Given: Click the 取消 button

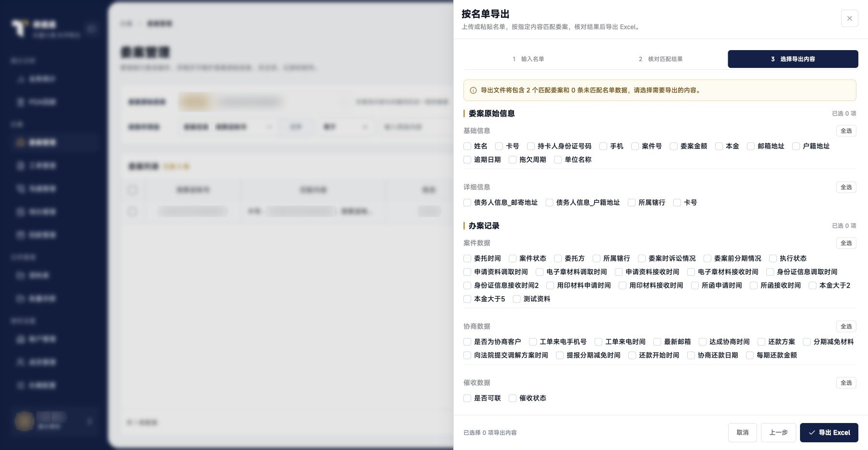Looking at the screenshot, I should tap(743, 433).
